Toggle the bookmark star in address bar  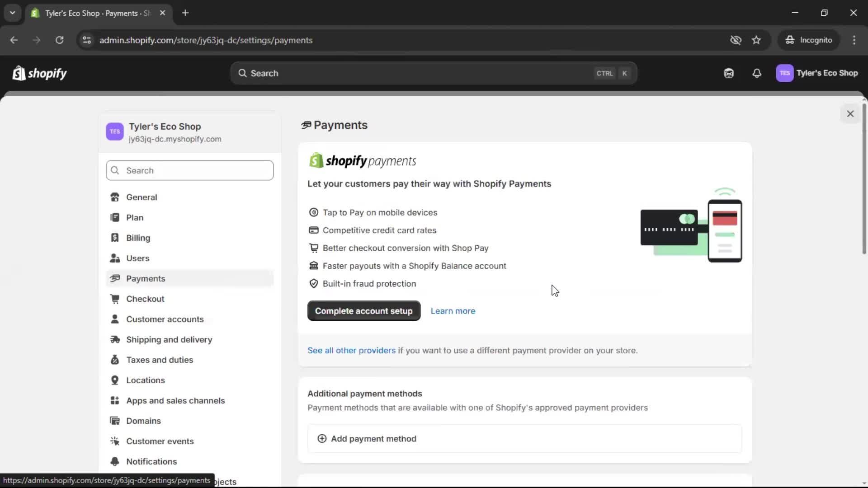756,40
